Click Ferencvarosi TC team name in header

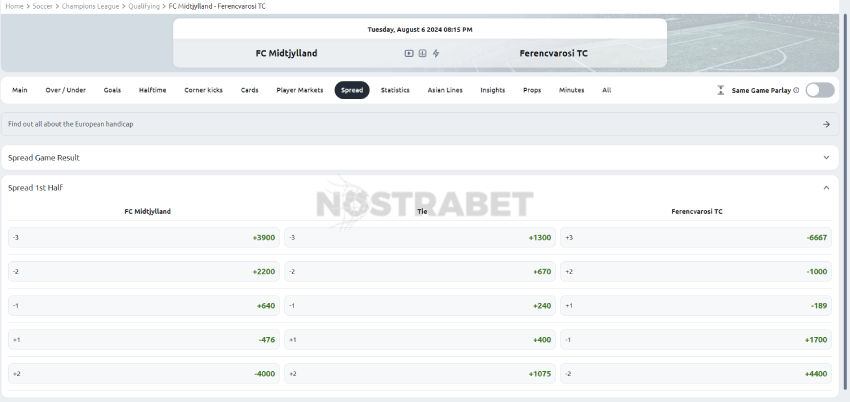pyautogui.click(x=553, y=53)
